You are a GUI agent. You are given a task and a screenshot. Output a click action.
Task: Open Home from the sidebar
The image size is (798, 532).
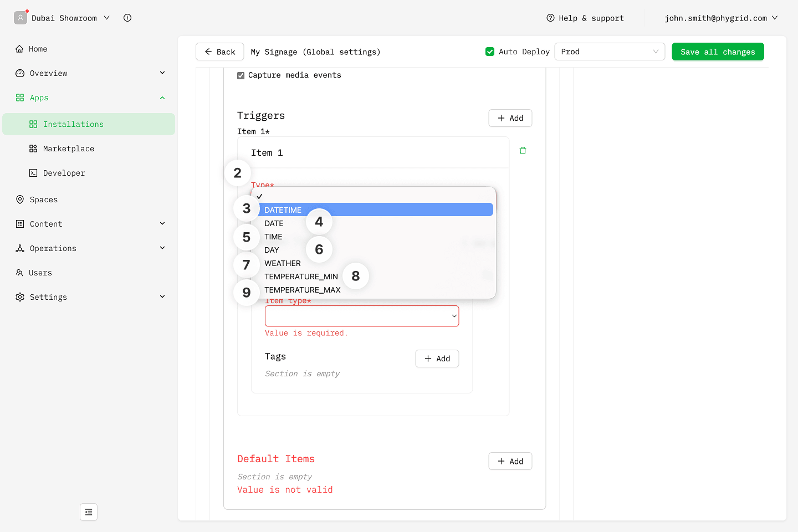[x=38, y=49]
